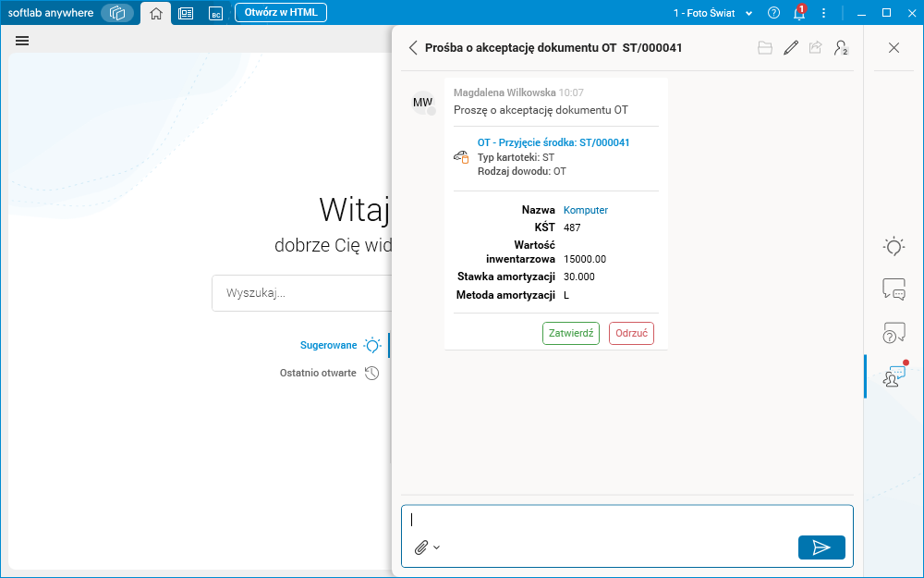Click the paperclip attachment icon
Viewport: 924px width, 578px height.
pos(420,547)
